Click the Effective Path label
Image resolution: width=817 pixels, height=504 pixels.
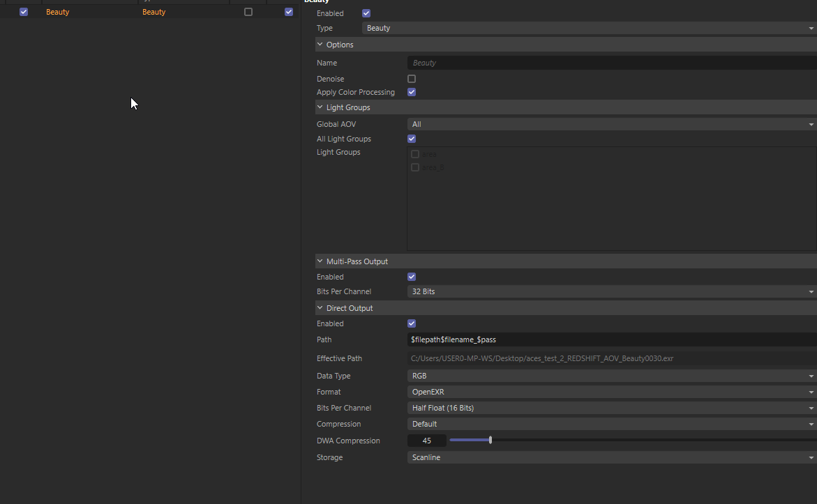pyautogui.click(x=339, y=358)
